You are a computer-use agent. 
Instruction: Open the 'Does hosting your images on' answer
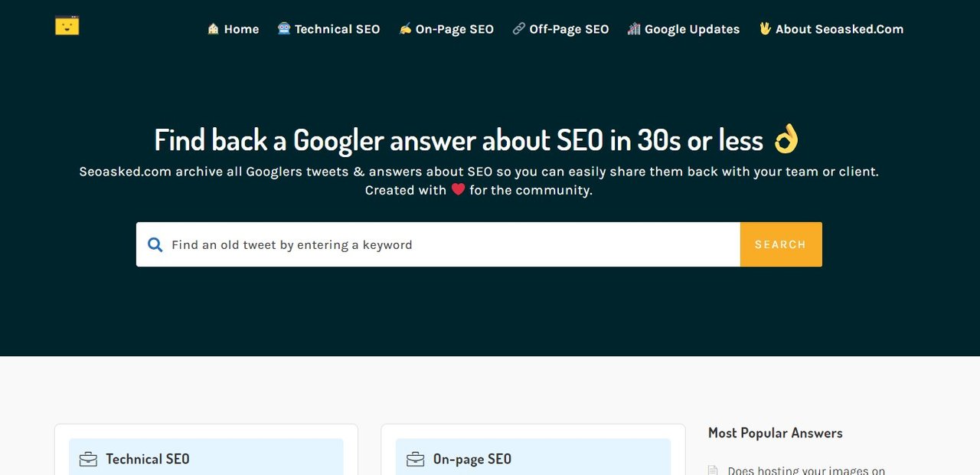pos(806,470)
